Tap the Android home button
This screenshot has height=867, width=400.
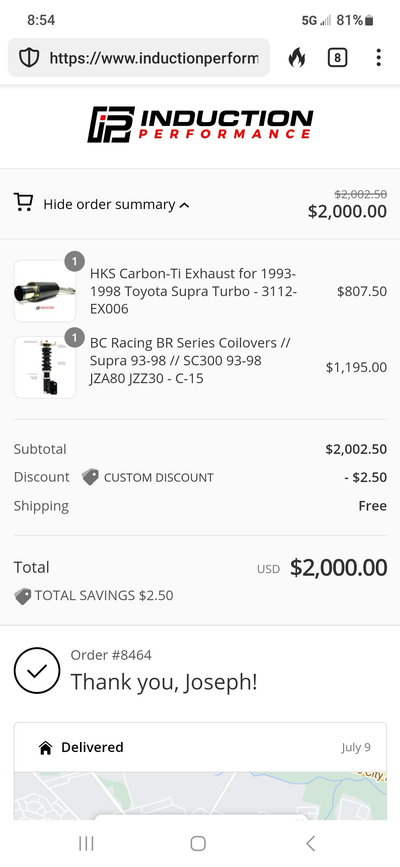pyautogui.click(x=198, y=843)
